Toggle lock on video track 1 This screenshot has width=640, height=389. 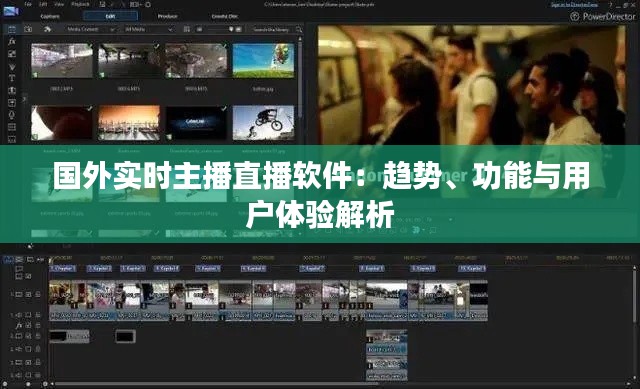38,294
